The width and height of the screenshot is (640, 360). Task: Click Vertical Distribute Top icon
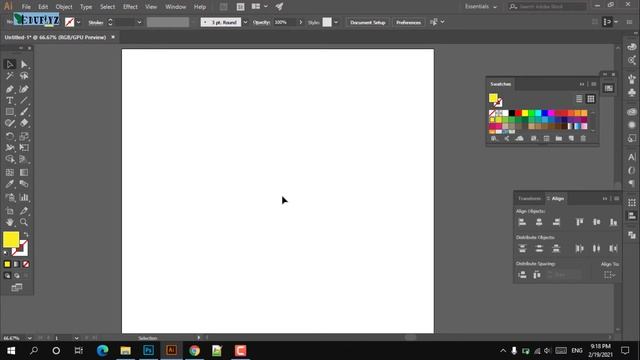click(x=522, y=249)
